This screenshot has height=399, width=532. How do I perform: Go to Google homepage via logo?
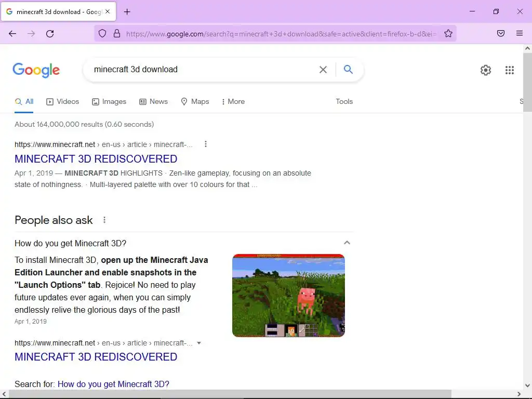[x=36, y=70]
